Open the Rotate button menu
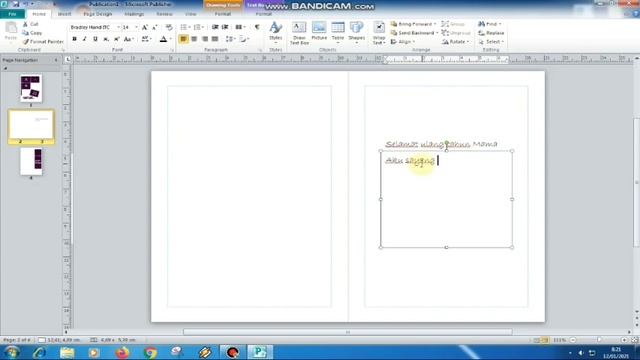This screenshot has height=360, width=640. point(455,42)
